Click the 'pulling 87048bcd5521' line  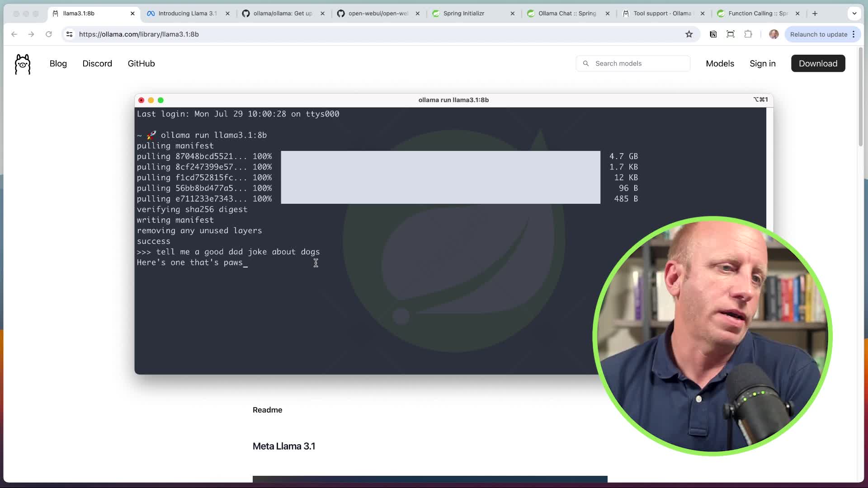[x=204, y=156]
